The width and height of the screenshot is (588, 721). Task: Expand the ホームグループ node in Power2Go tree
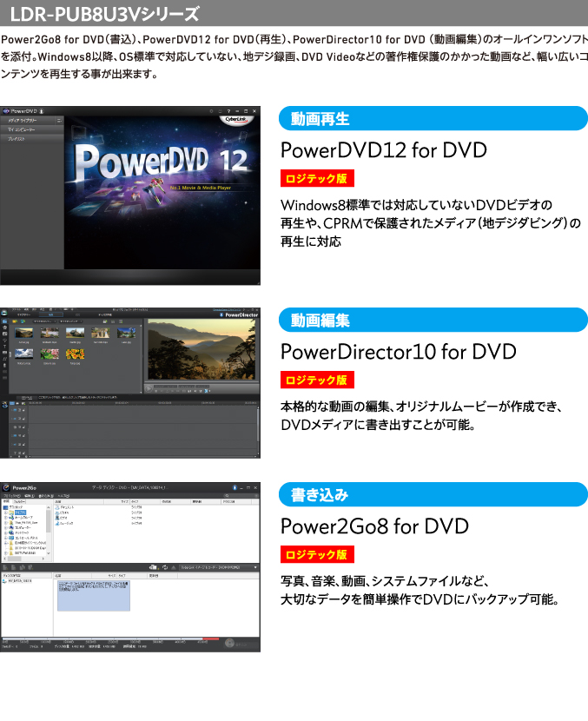point(5,518)
